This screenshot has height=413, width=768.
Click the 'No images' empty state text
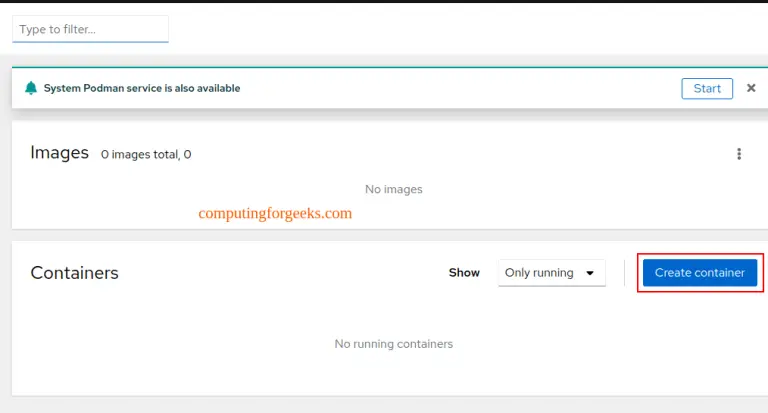click(x=393, y=189)
